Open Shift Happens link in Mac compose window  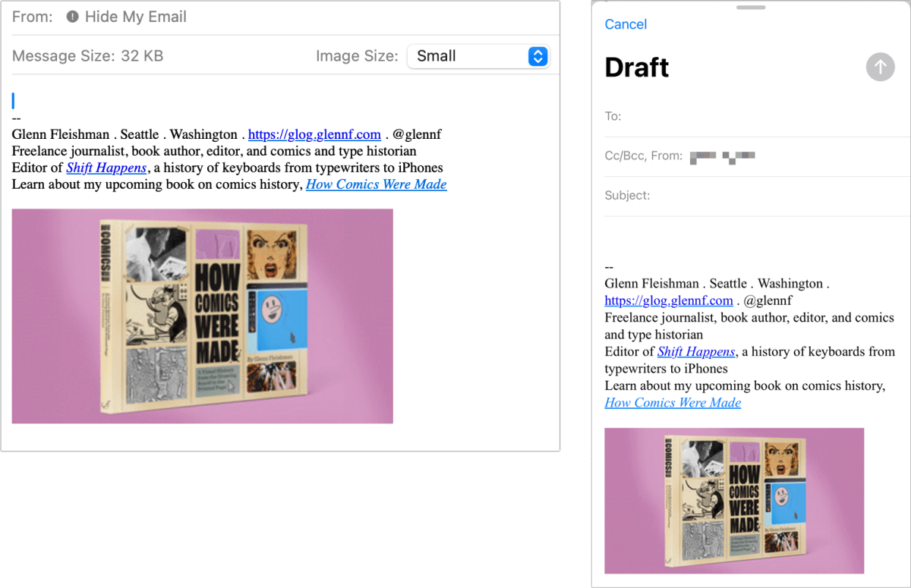click(106, 168)
